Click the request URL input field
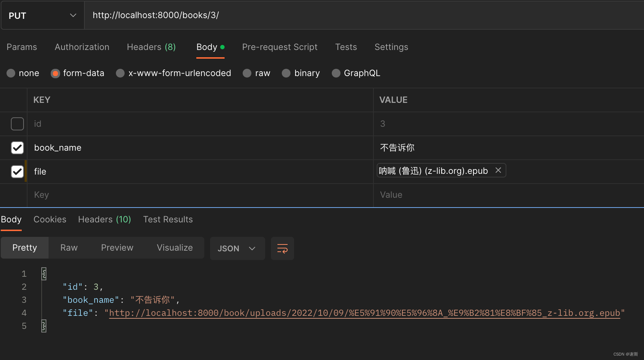 click(254, 15)
